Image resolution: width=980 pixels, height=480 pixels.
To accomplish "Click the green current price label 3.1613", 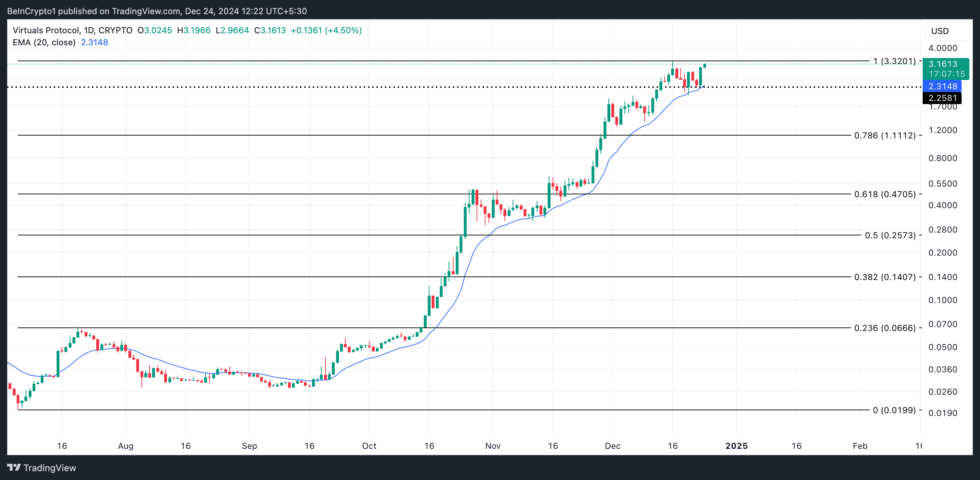I will tap(943, 64).
